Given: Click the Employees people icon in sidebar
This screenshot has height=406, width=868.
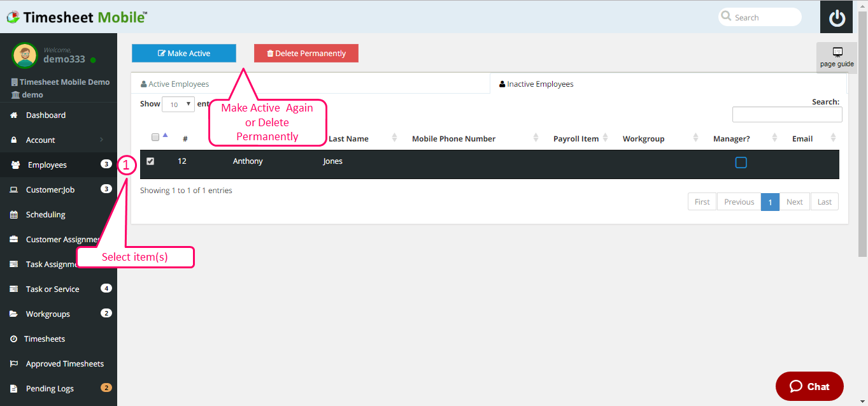Looking at the screenshot, I should click(x=15, y=165).
